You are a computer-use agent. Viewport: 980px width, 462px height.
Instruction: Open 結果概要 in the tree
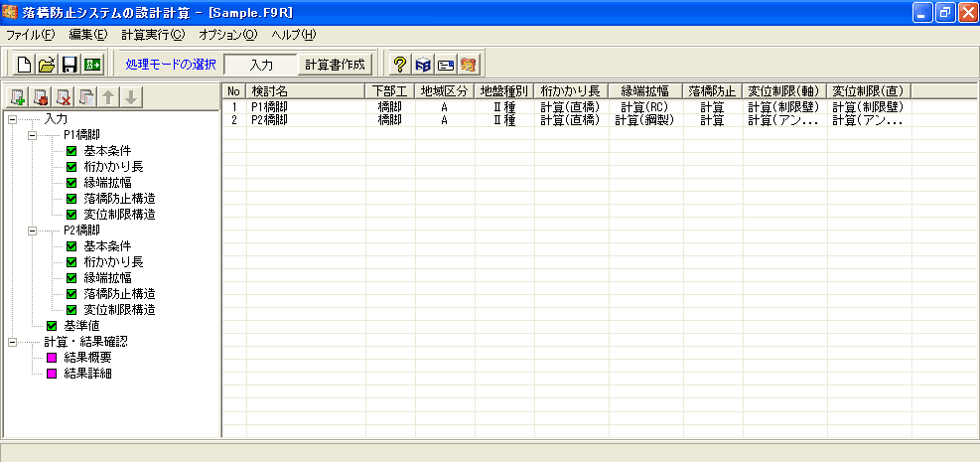point(87,359)
